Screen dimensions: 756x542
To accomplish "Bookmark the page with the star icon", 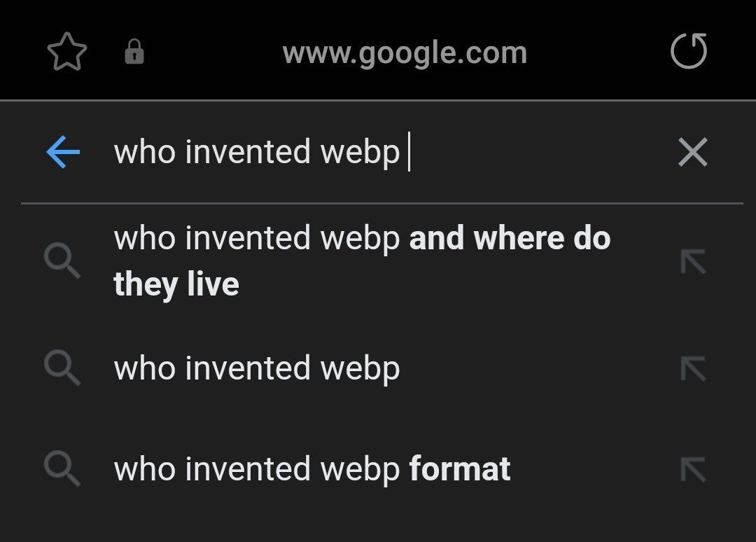I will tap(66, 53).
